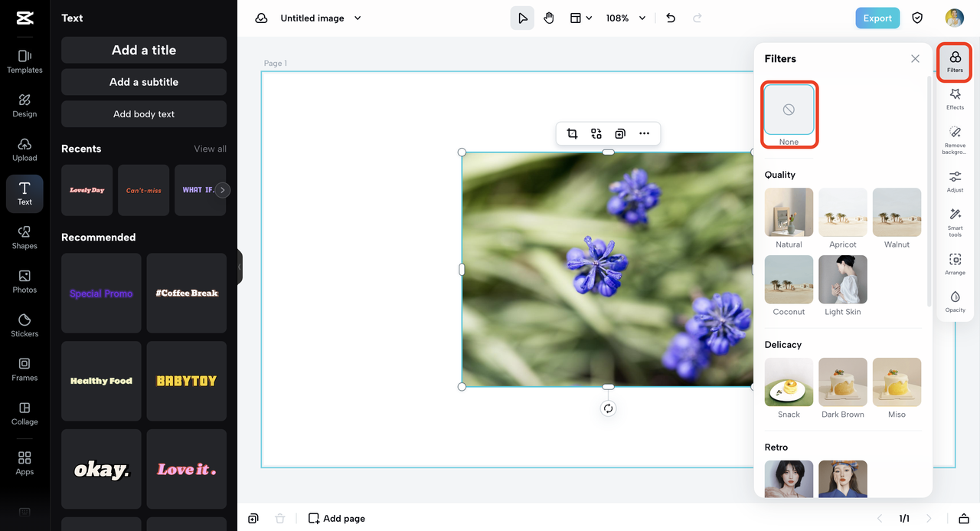Apply the BABYTOY text preset
Viewport: 980px width, 531px height.
click(187, 381)
